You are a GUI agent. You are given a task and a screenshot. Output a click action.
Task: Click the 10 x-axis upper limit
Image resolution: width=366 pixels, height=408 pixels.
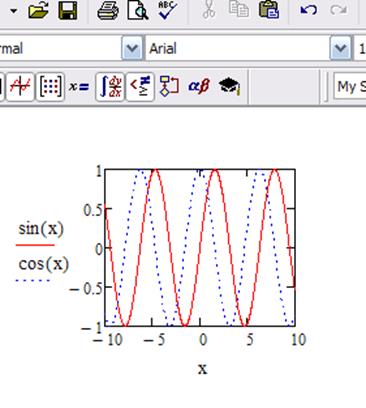[x=298, y=340]
